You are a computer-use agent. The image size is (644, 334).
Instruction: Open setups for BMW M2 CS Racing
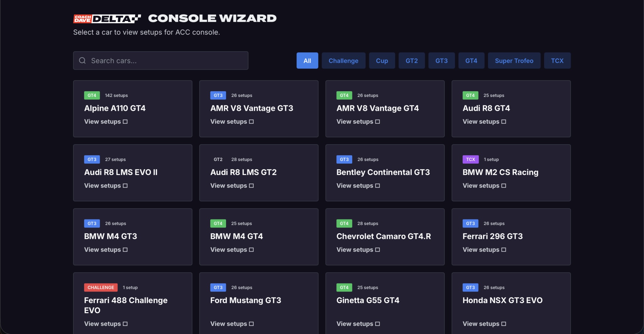(x=484, y=185)
